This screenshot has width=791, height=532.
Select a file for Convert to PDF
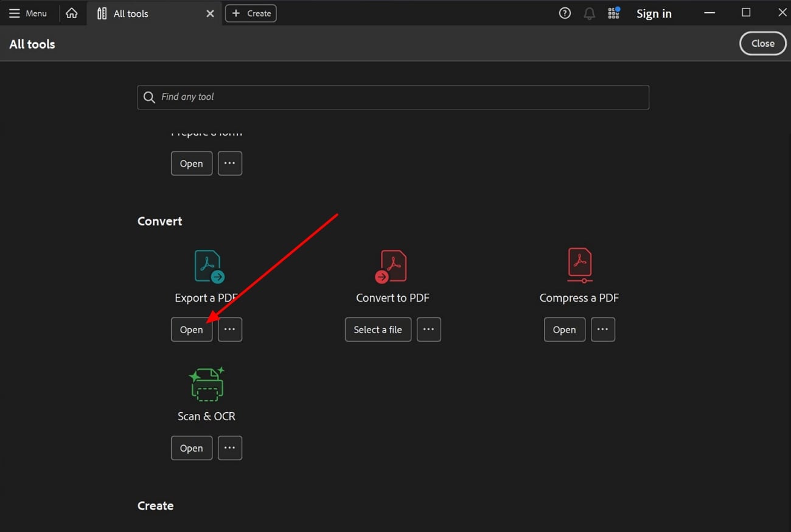click(378, 330)
